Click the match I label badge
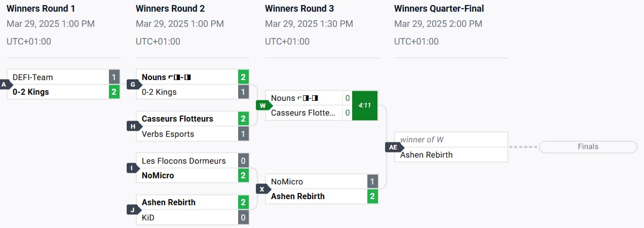 tap(133, 168)
